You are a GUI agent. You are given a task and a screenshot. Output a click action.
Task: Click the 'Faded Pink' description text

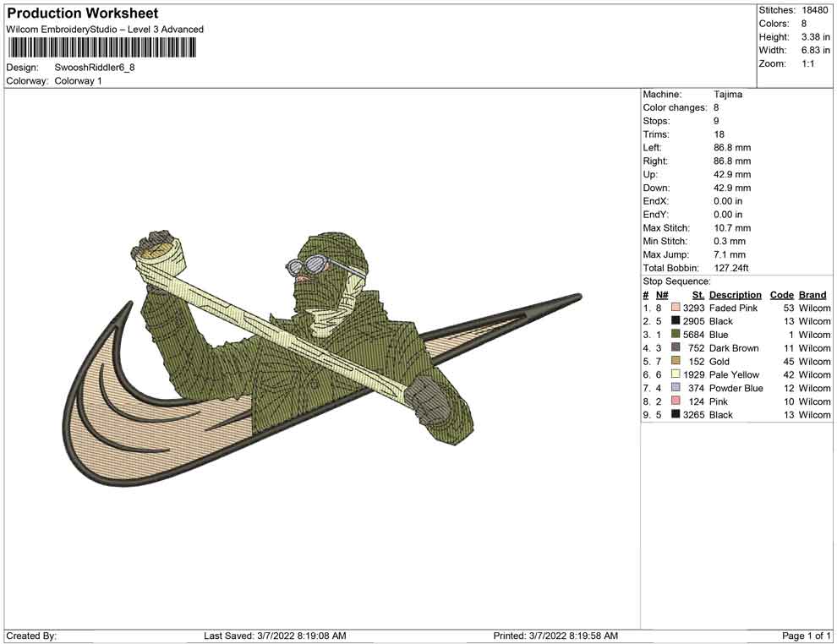tap(734, 308)
